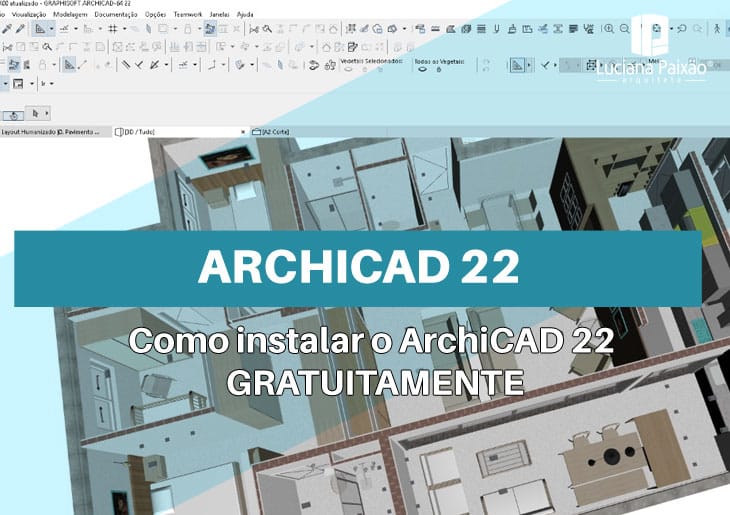This screenshot has width=730, height=515.
Task: Click the text lines tool icon
Action: 574,29
